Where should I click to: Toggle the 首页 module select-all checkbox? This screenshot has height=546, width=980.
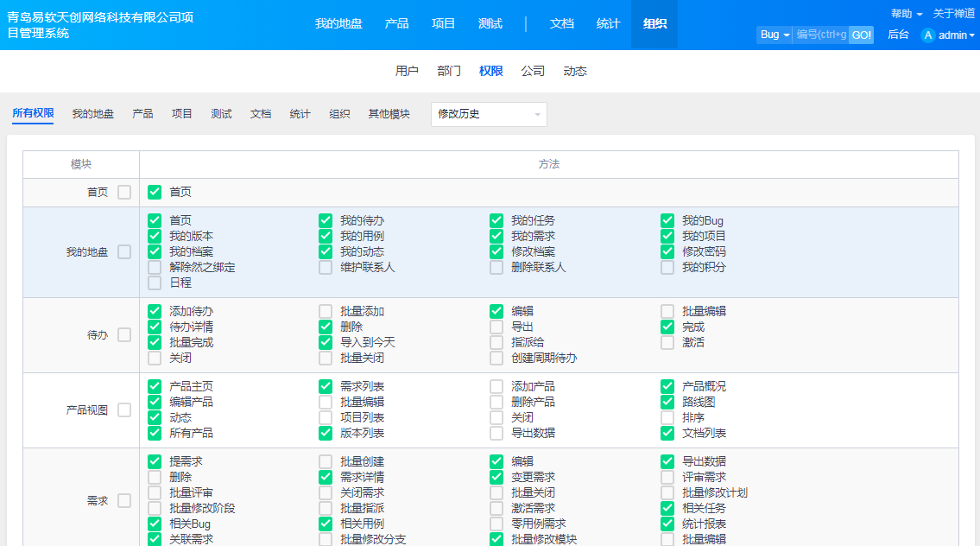(x=124, y=192)
